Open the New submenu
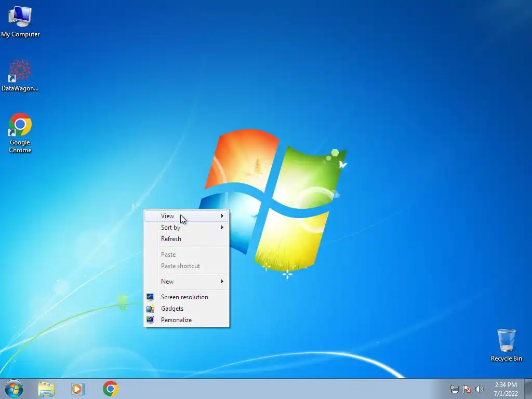The image size is (532, 399). click(187, 282)
